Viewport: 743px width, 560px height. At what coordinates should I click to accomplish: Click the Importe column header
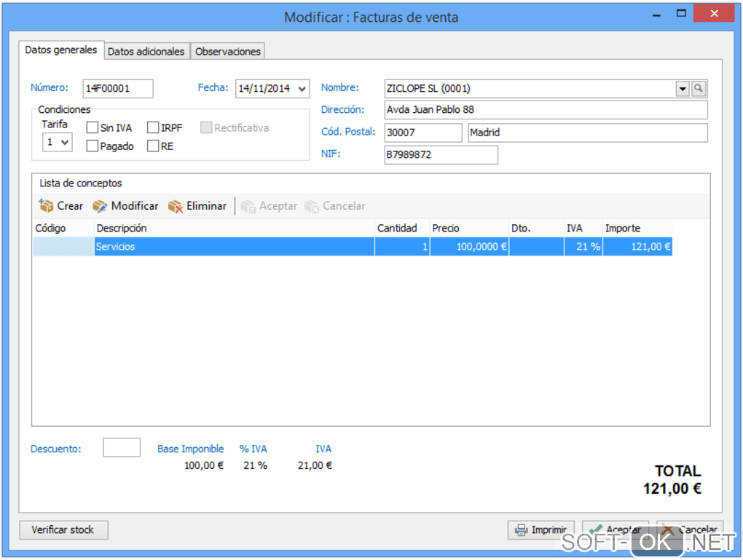pos(637,229)
